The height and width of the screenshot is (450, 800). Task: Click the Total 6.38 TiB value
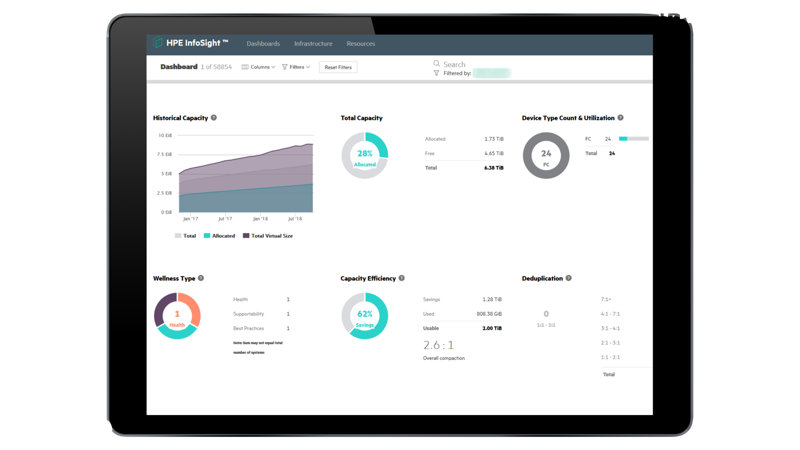coord(494,168)
